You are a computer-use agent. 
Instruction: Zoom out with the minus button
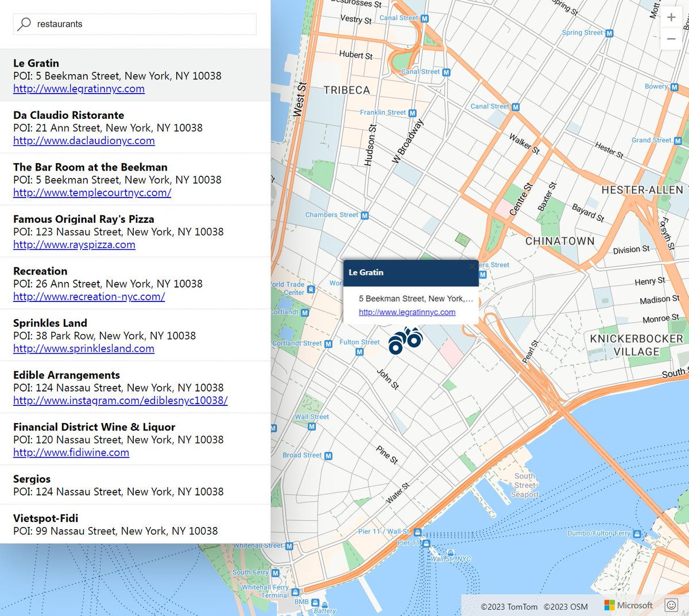(x=671, y=39)
